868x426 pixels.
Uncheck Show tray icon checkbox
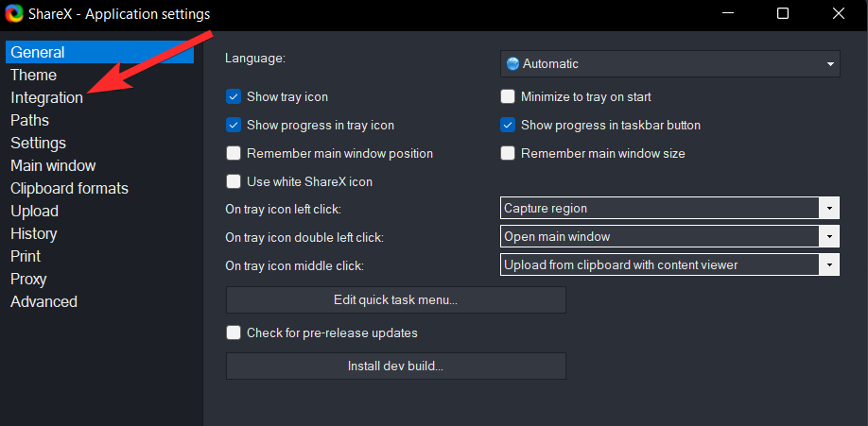[234, 96]
